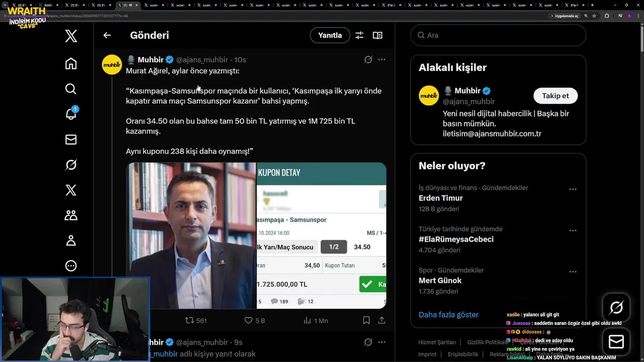This screenshot has height=362, width=644.
Task: Open options for Erden Timur trend
Action: coord(573,190)
